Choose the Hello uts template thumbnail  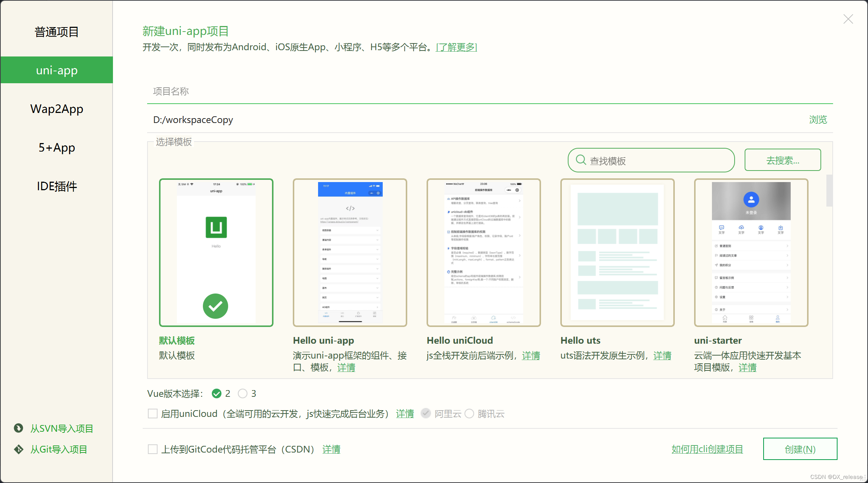[617, 253]
